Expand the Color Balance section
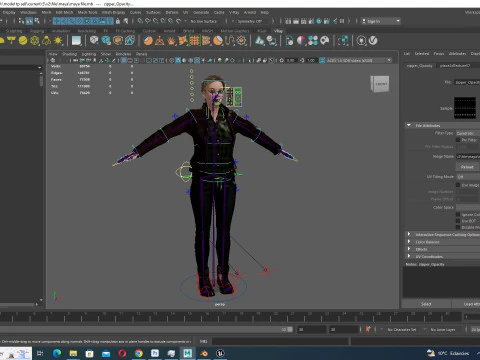 409,242
